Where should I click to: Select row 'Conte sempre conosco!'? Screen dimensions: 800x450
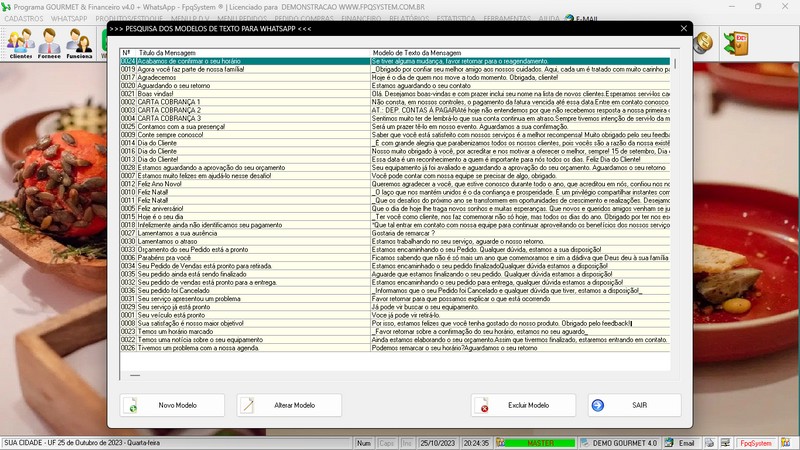tap(395, 135)
